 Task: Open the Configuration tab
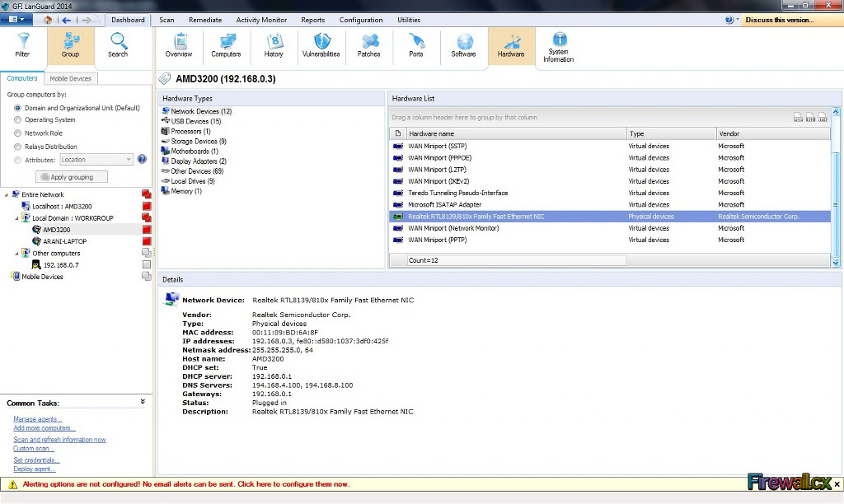coord(361,20)
